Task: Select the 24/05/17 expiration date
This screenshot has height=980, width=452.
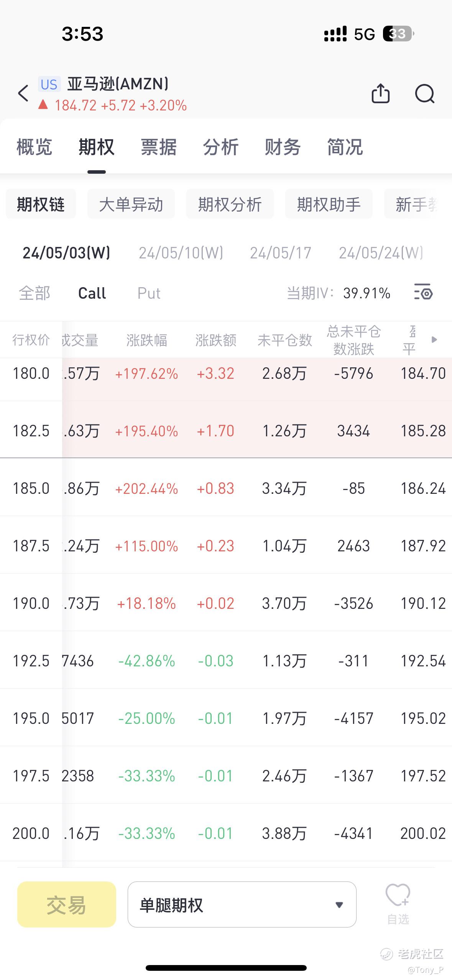Action: tap(280, 253)
